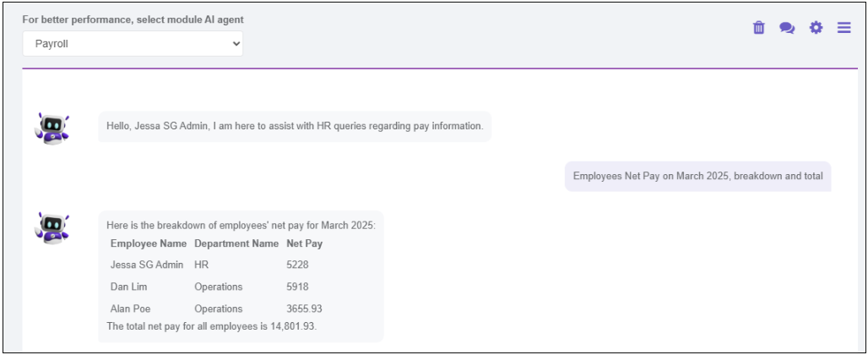This screenshot has height=355, width=868.
Task: Open the settings gear icon
Action: (x=816, y=28)
